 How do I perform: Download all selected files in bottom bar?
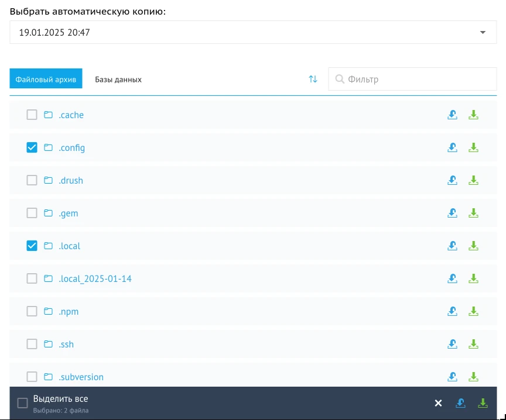pos(483,403)
